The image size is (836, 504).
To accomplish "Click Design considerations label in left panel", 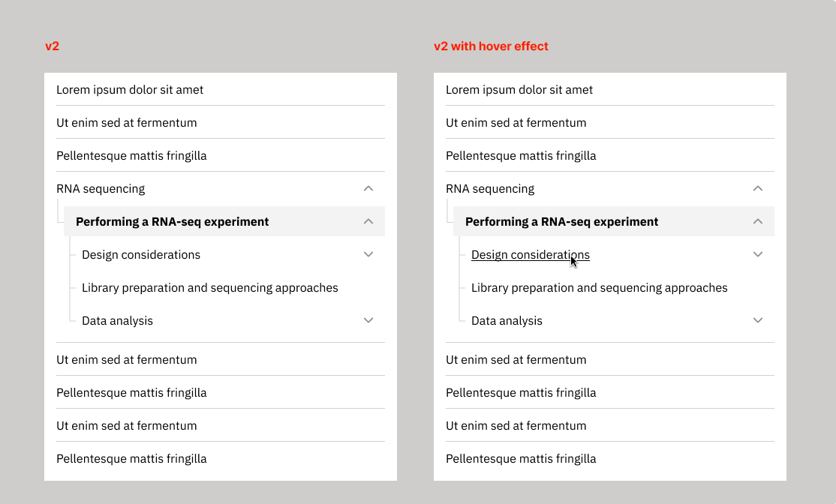I will tap(141, 255).
